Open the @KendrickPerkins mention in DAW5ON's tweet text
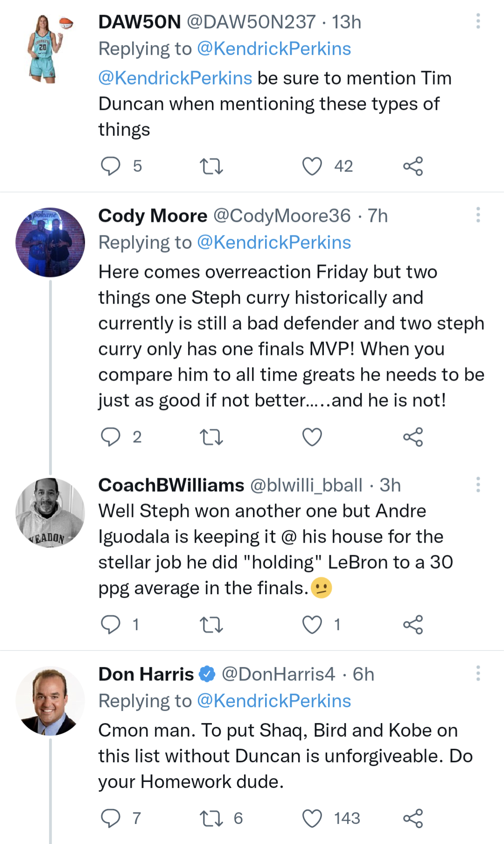This screenshot has height=844, width=504. 175,78
